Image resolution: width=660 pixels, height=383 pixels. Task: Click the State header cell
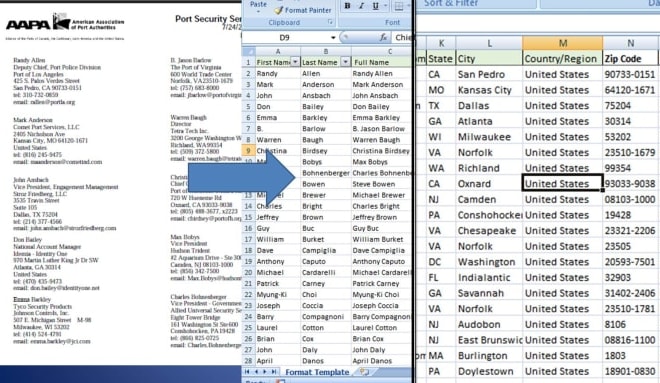[x=441, y=59]
